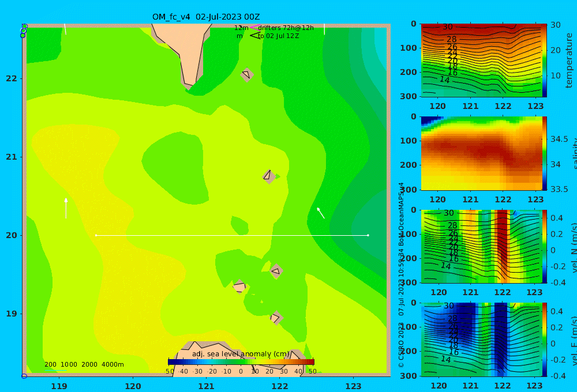The width and height of the screenshot is (577, 392).
Task: Click the '123' longitude label on the main map
Action: 353,386
